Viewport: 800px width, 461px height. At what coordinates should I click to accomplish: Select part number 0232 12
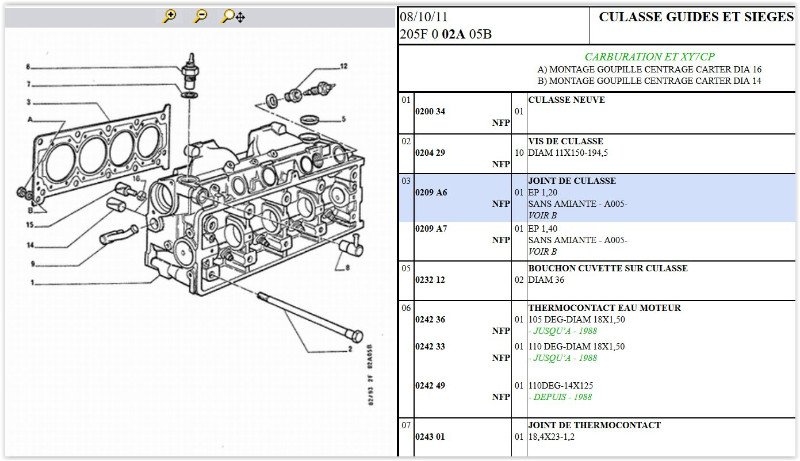coord(430,280)
